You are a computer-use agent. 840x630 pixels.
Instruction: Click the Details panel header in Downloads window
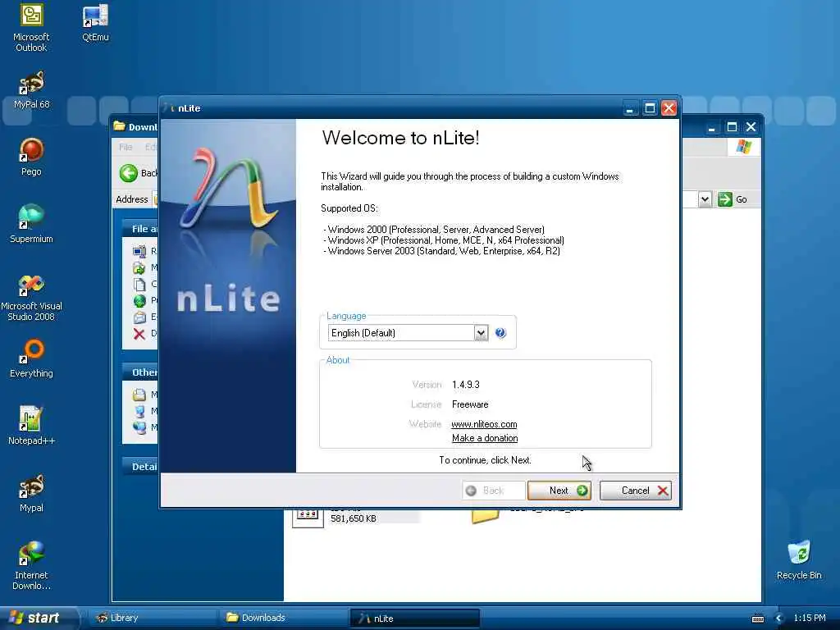pos(140,466)
